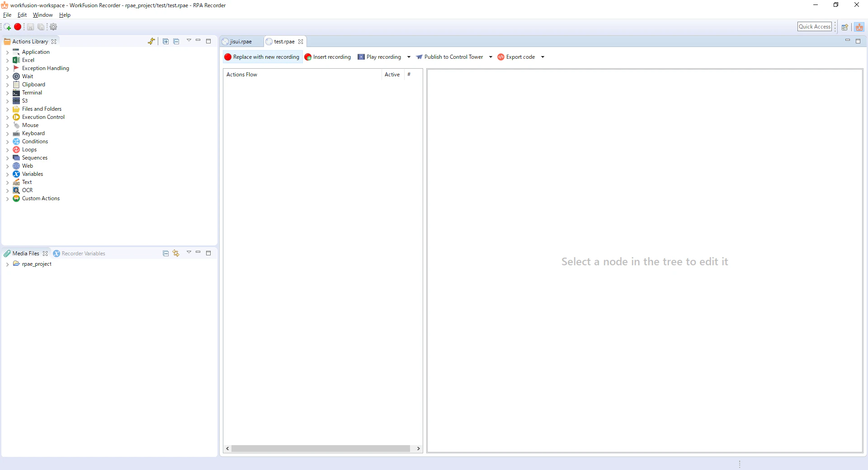This screenshot has height=470, width=868.
Task: Click the Save All icon in the main toolbar
Action: 41,27
